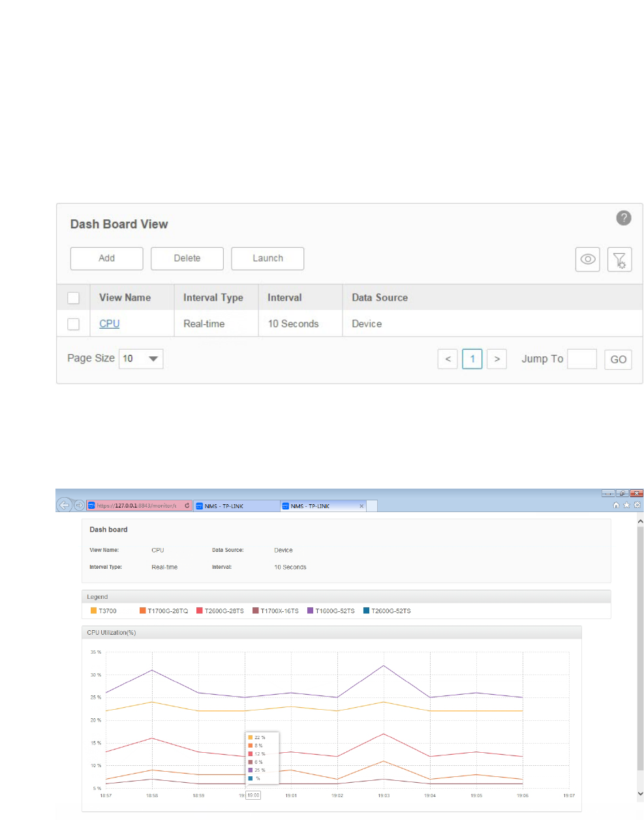
Task: Go to previous page arrow
Action: (448, 359)
